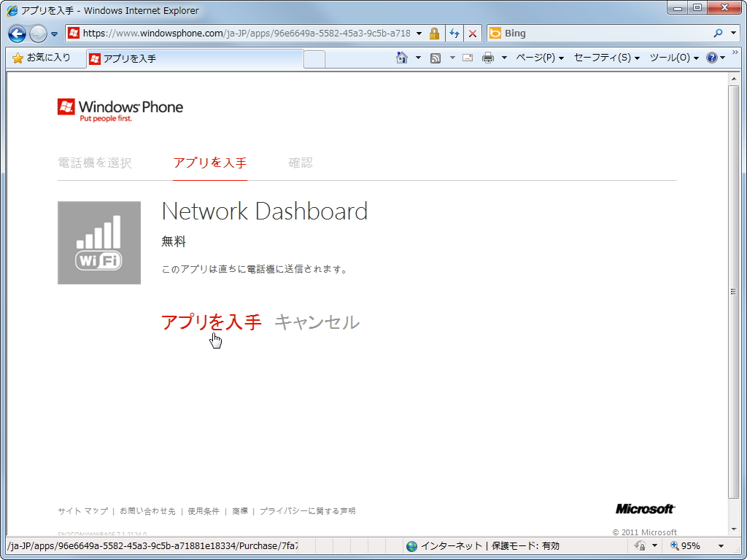The width and height of the screenshot is (747, 560).
Task: Click the Read Mail icon
Action: pos(467,58)
